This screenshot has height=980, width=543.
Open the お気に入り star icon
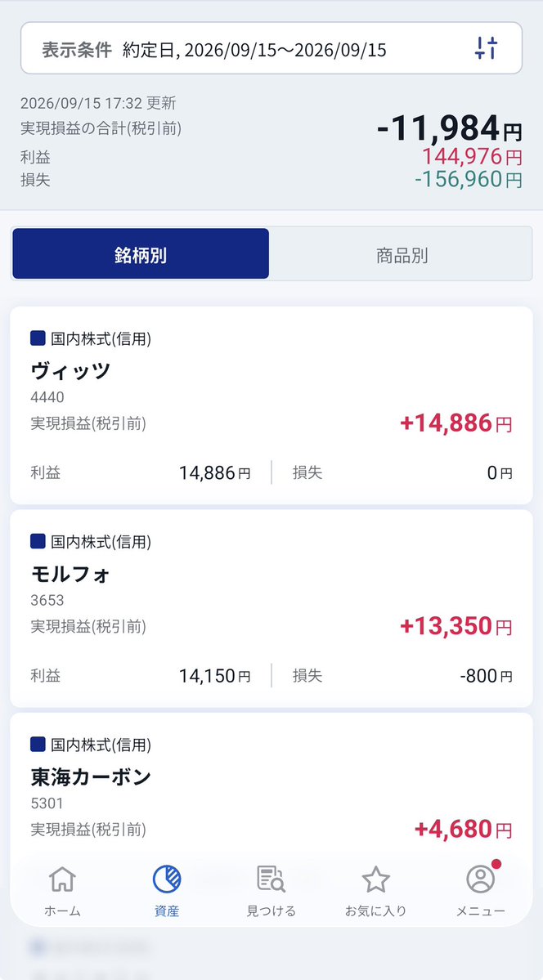(x=376, y=879)
